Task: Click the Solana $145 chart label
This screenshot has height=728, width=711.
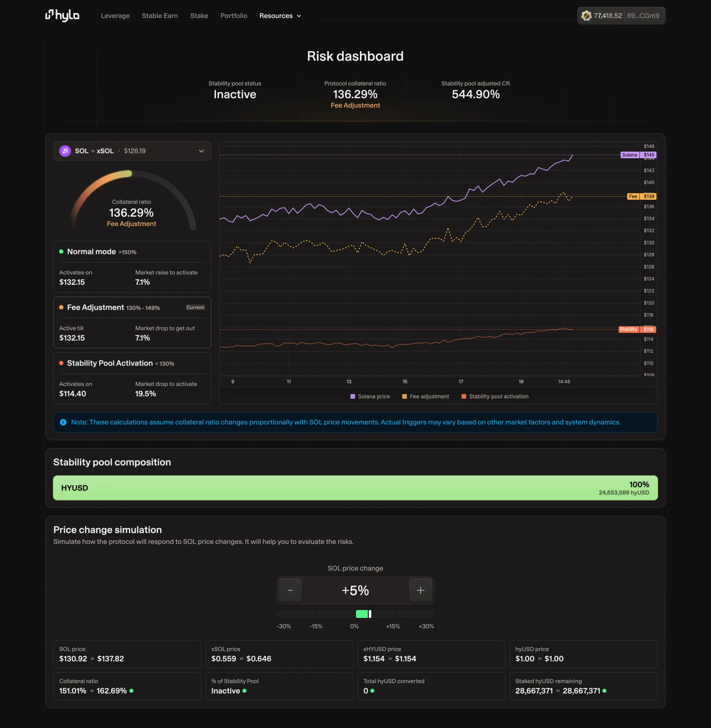Action: [638, 155]
